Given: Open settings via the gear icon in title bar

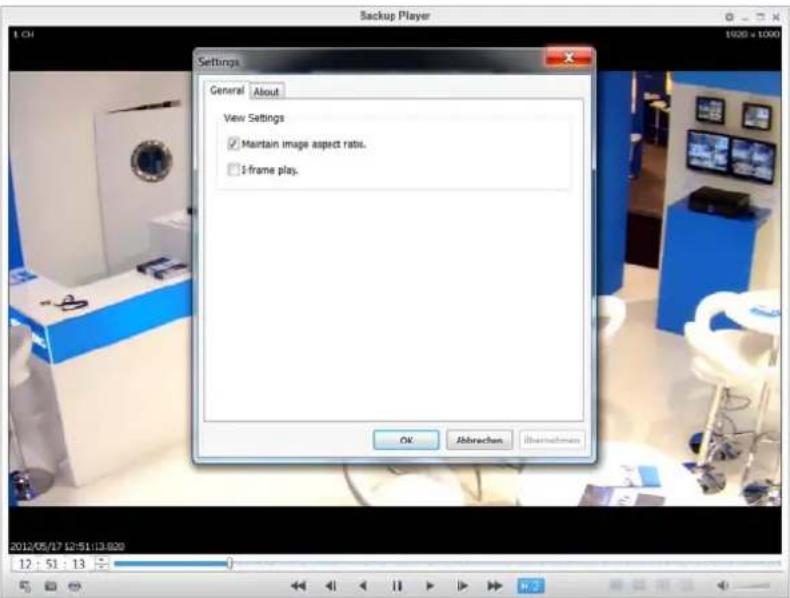Looking at the screenshot, I should (729, 17).
